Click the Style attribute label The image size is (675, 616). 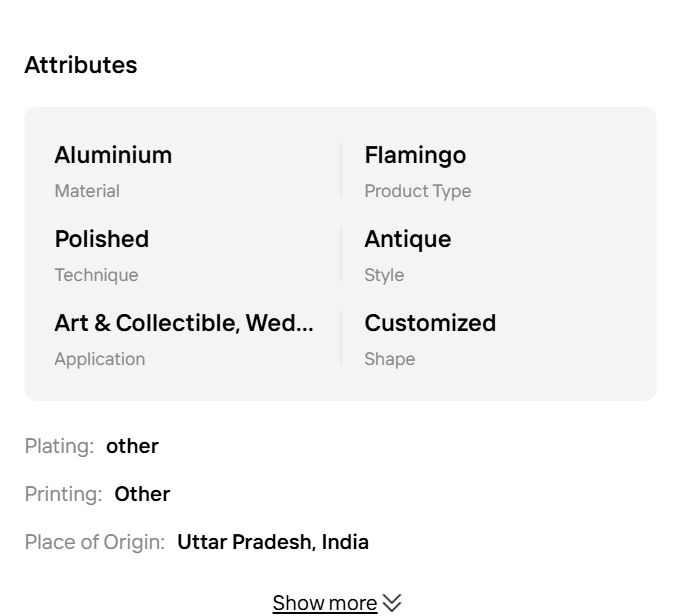[x=384, y=275]
